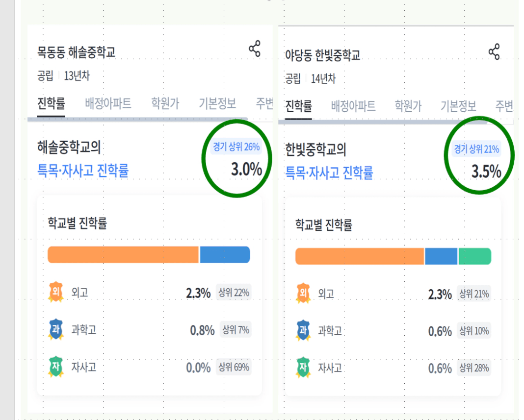Click orange 외고 badge in 한빛중학교 card

click(303, 294)
